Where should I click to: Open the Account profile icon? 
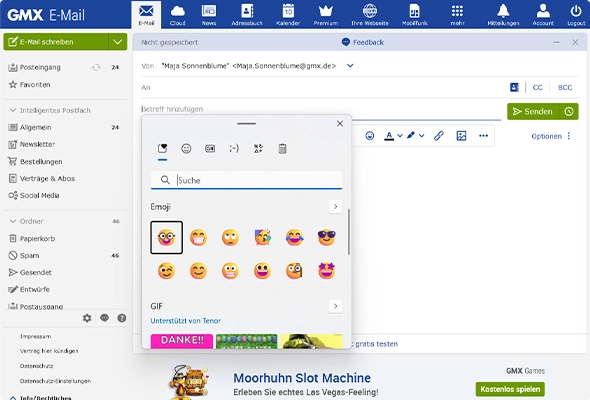coord(543,15)
